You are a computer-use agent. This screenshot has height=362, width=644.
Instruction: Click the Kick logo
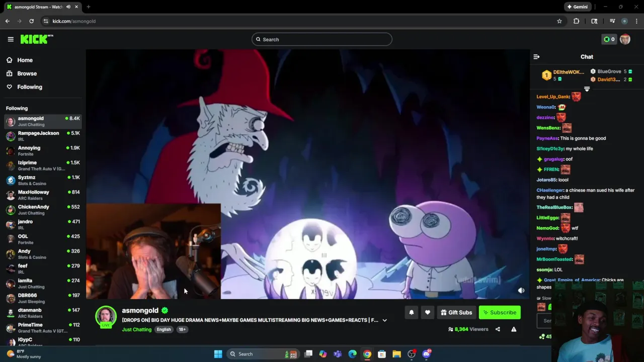point(37,39)
